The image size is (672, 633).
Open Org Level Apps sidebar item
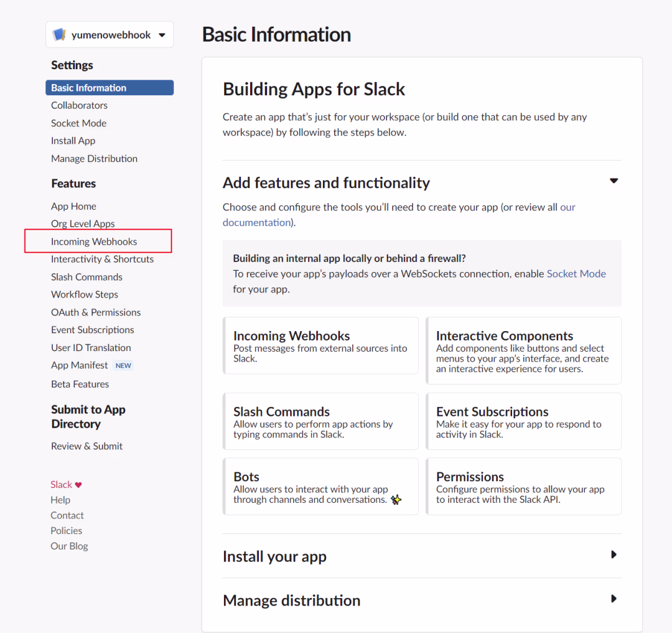pos(83,223)
